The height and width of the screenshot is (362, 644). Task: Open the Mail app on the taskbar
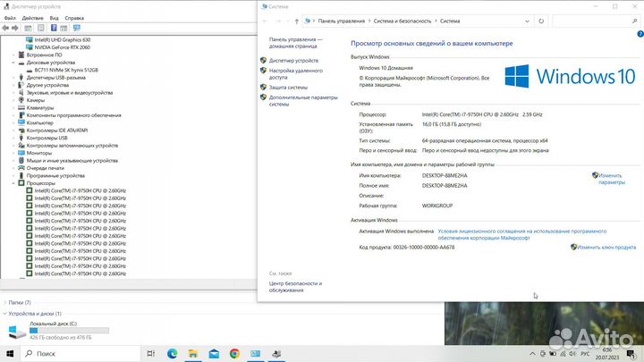(214, 353)
